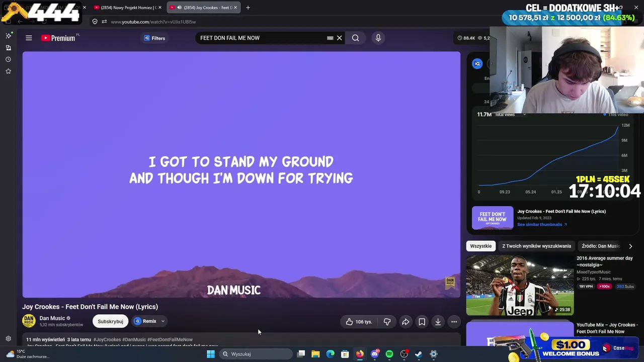Viewport: 644px width, 362px height.
Task: Click the Dan Music watermark on video
Action: pos(450,282)
